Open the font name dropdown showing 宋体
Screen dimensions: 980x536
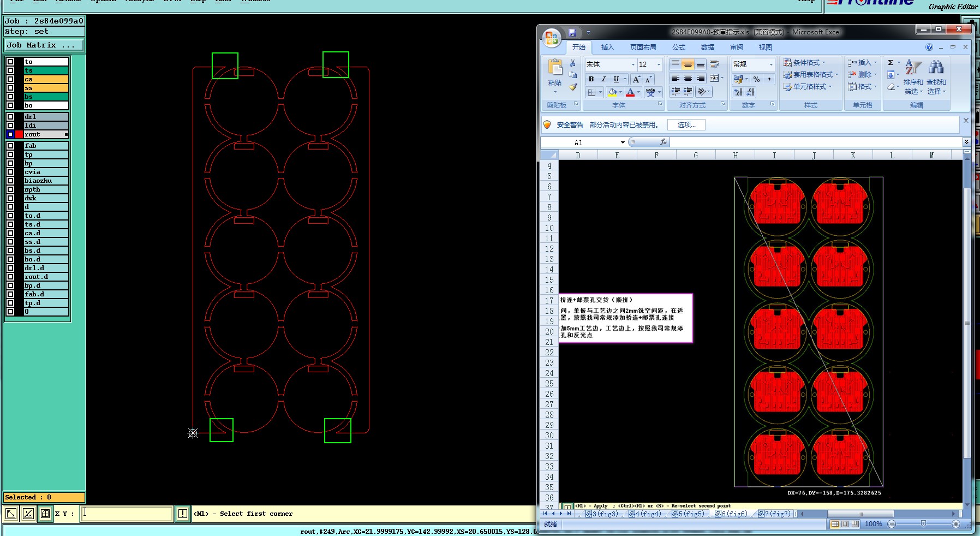[633, 64]
